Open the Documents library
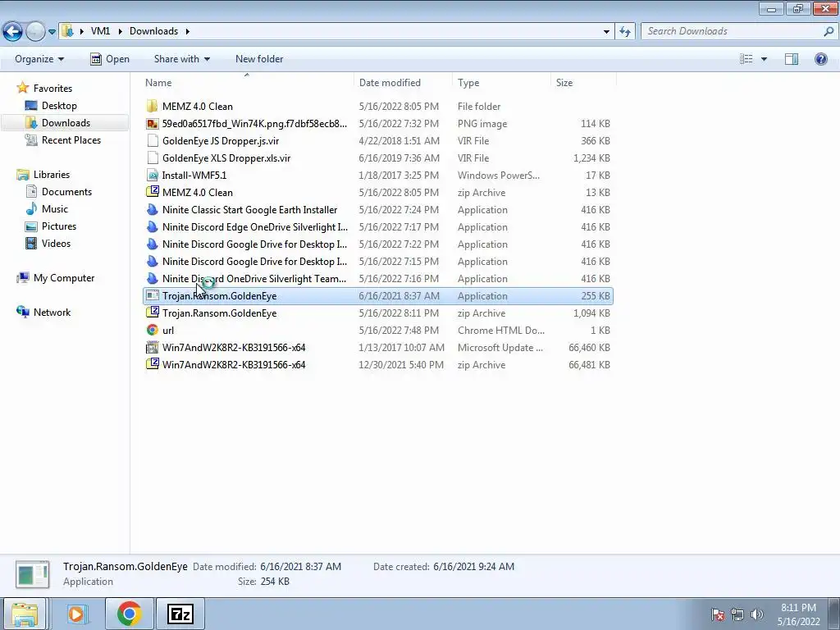Screen dimensions: 840x630 tap(66, 192)
